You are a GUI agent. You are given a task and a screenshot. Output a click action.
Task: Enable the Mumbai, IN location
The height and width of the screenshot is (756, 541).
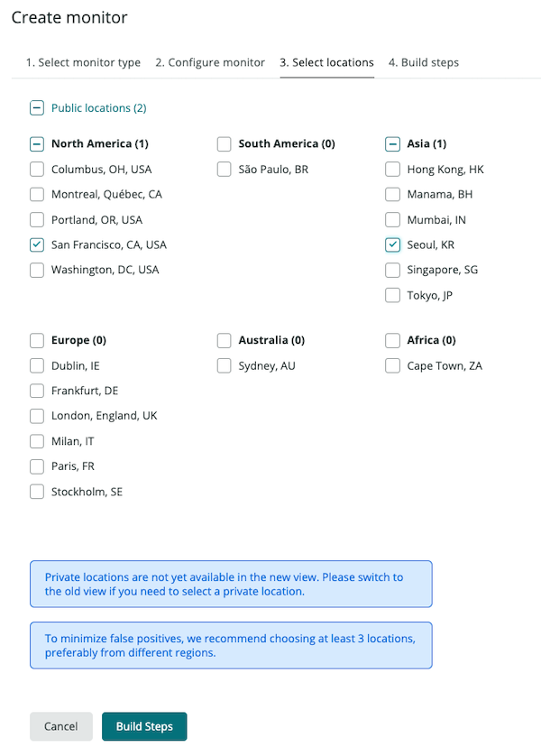392,219
